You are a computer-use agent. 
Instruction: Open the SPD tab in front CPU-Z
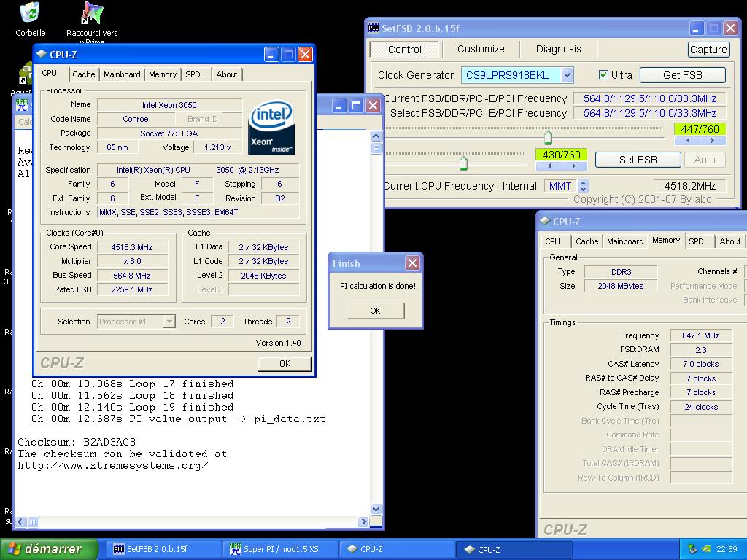click(x=193, y=74)
